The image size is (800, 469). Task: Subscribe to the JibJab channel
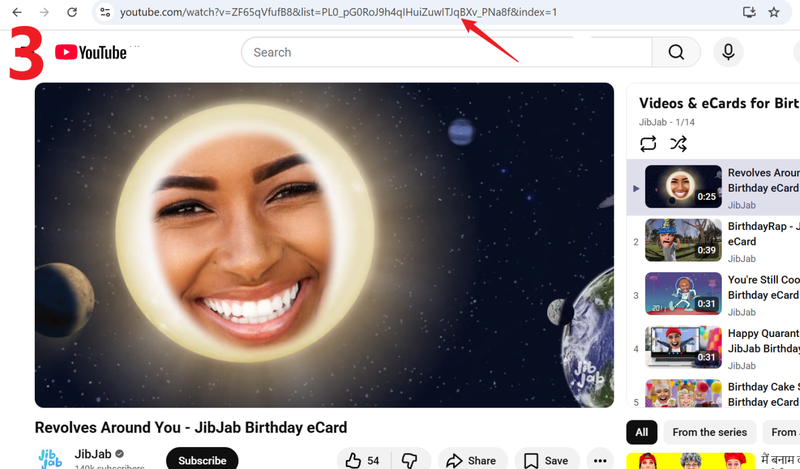tap(202, 460)
